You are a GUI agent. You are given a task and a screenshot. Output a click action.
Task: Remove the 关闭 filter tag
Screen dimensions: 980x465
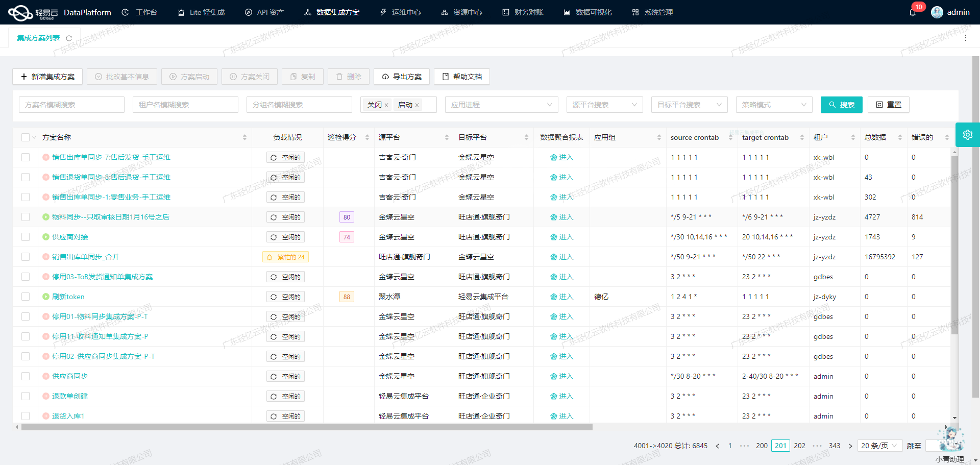[x=386, y=105]
